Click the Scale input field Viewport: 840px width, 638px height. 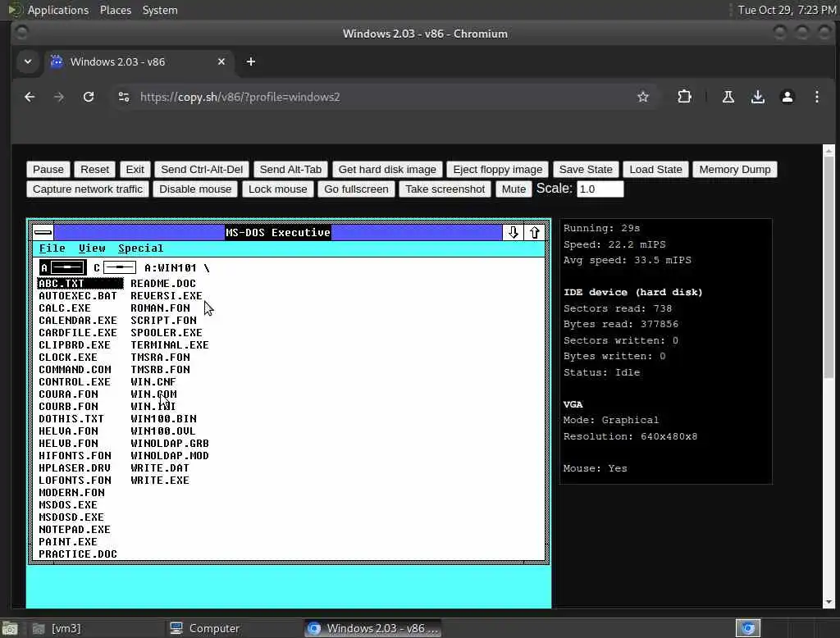pos(600,189)
